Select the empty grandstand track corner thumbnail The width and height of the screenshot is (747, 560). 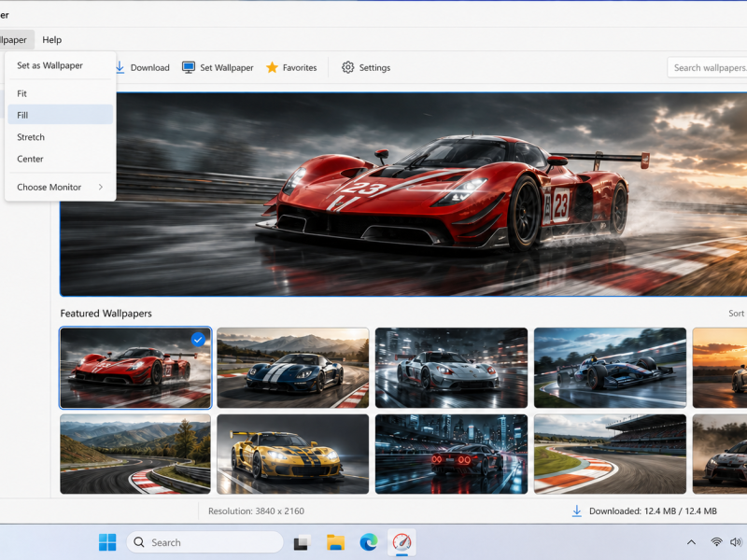click(x=610, y=454)
